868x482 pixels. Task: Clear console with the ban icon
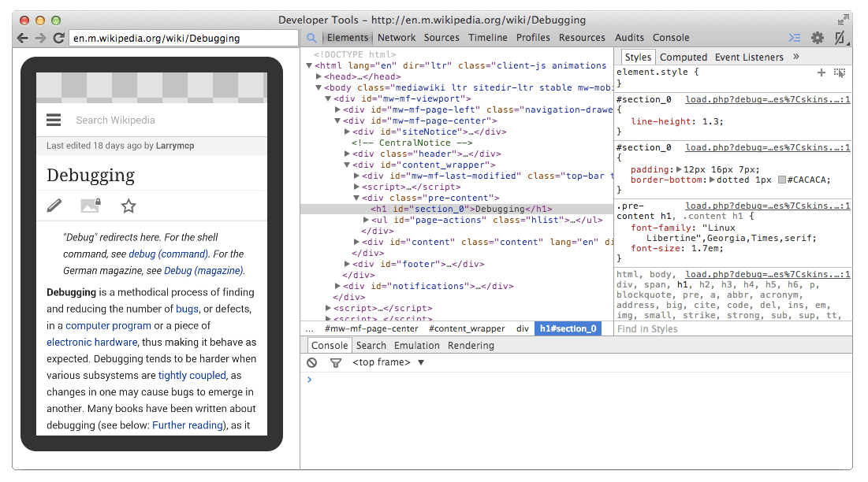(x=312, y=362)
